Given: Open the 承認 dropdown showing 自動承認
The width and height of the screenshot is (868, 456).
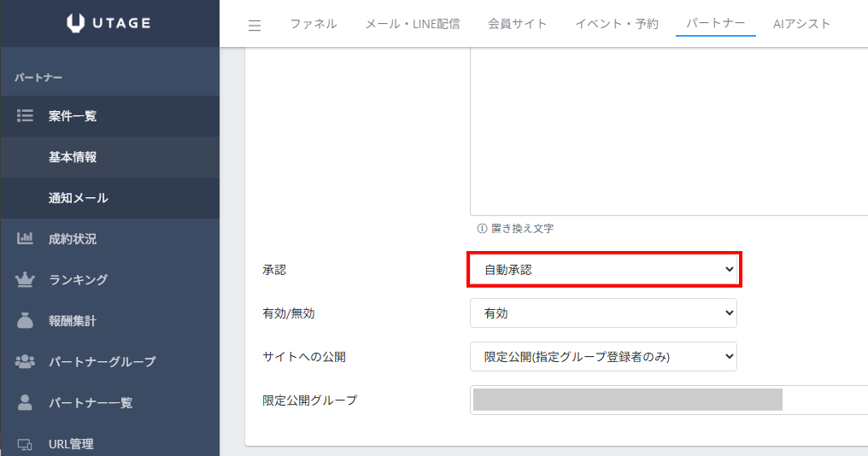Looking at the screenshot, I should click(x=603, y=270).
